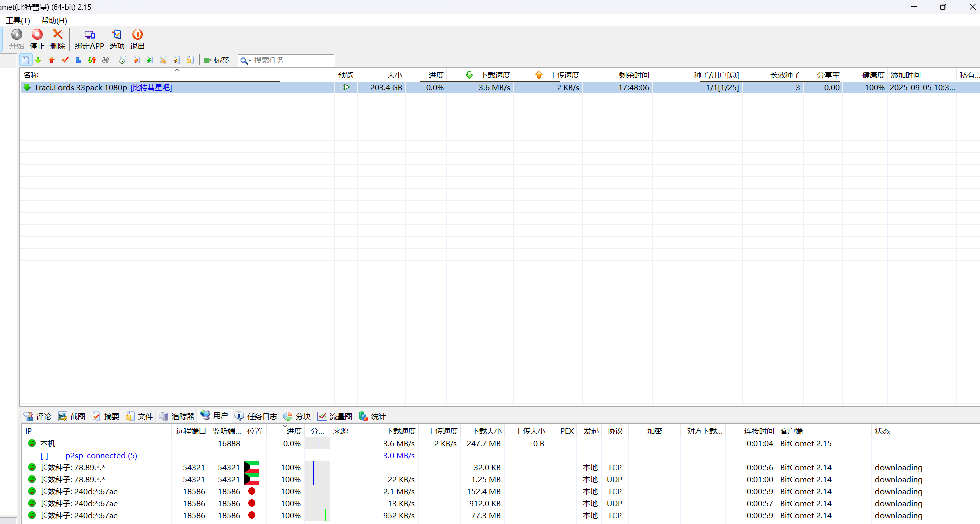This screenshot has height=524, width=980.
Task: Open the 选项 (Options) toolbar icon
Action: [117, 35]
